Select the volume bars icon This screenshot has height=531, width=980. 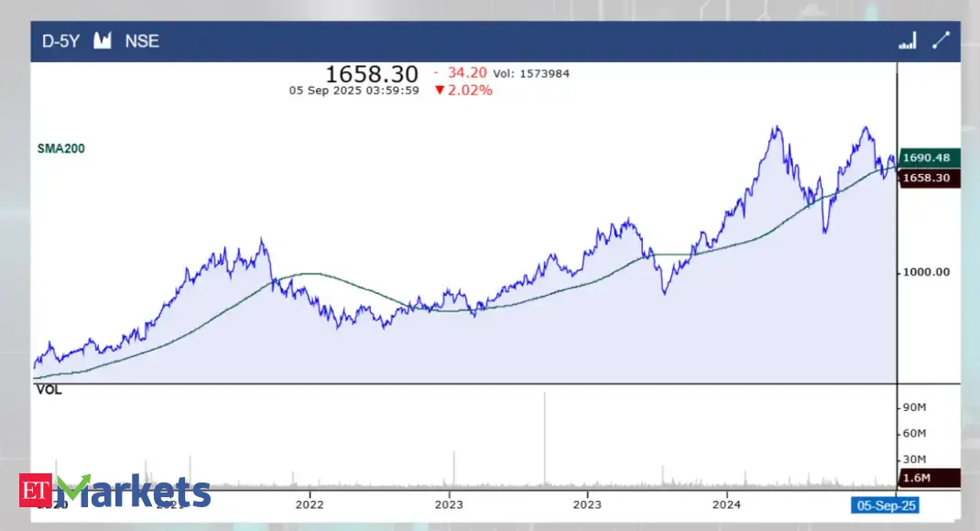tap(907, 41)
